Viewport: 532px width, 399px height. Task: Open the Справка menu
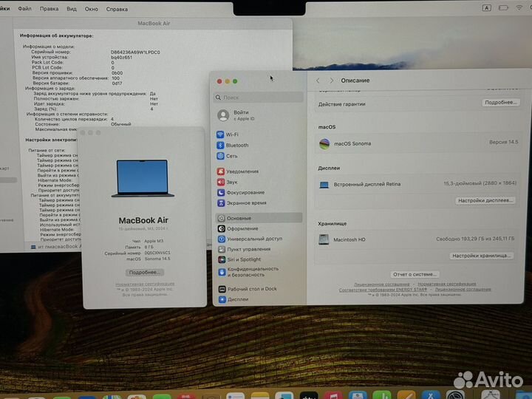pyautogui.click(x=117, y=9)
